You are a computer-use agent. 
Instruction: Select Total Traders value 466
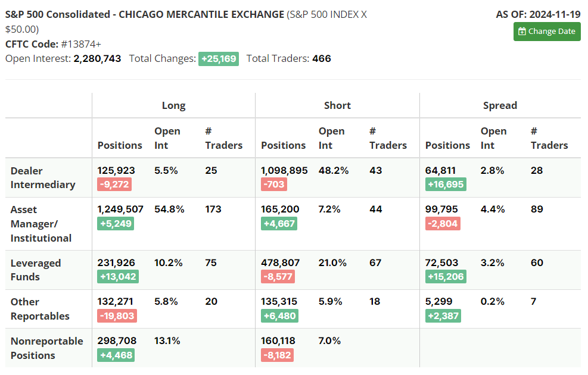pyautogui.click(x=321, y=59)
